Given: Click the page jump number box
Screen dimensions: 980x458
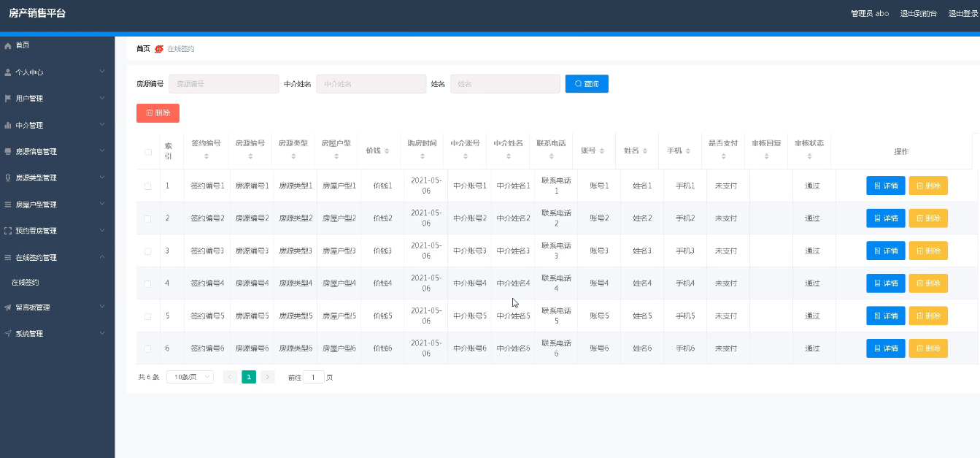Looking at the screenshot, I should (314, 377).
